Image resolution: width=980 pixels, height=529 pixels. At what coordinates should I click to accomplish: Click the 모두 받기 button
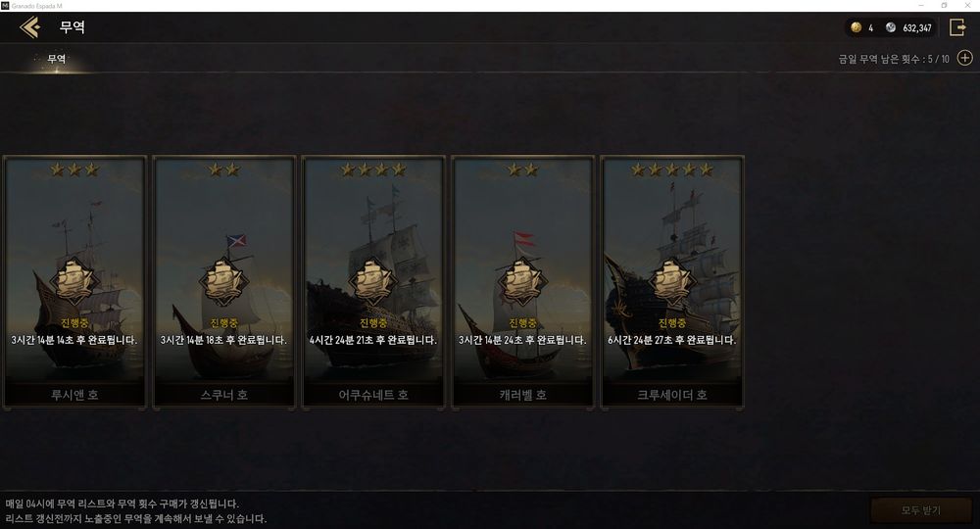[920, 510]
